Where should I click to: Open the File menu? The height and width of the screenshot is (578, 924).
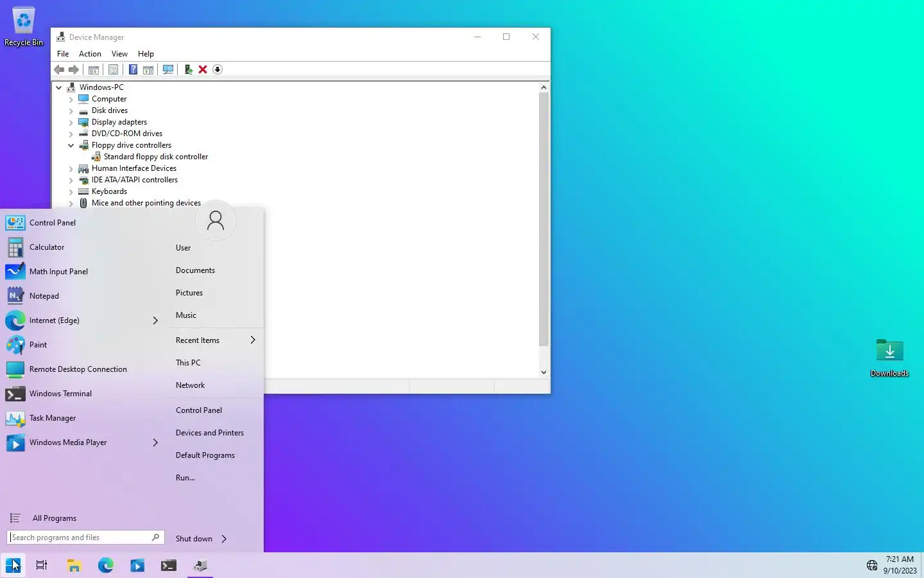(x=63, y=54)
